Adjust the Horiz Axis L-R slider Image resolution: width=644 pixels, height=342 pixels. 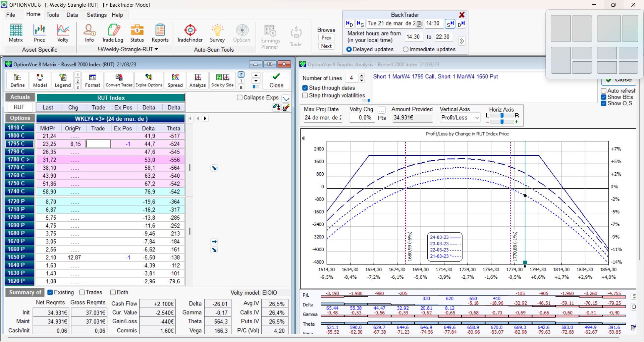(x=502, y=115)
